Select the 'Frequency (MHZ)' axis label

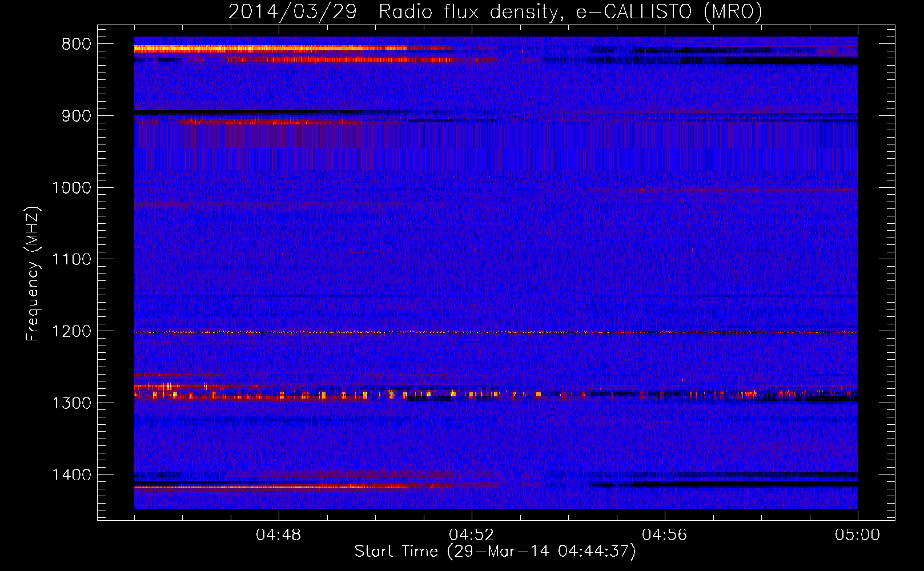(x=33, y=274)
